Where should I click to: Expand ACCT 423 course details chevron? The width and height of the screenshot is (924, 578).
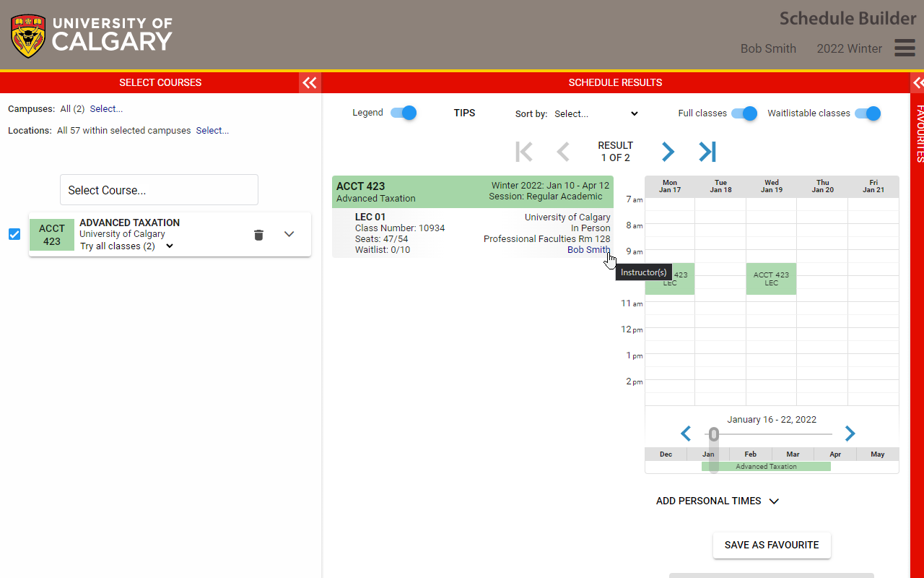[x=289, y=234]
